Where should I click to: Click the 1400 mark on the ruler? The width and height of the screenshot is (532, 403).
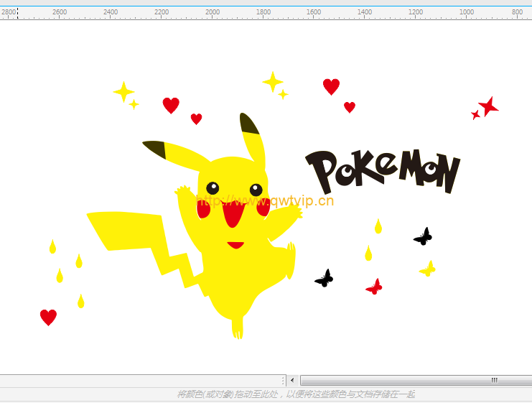[x=365, y=12]
